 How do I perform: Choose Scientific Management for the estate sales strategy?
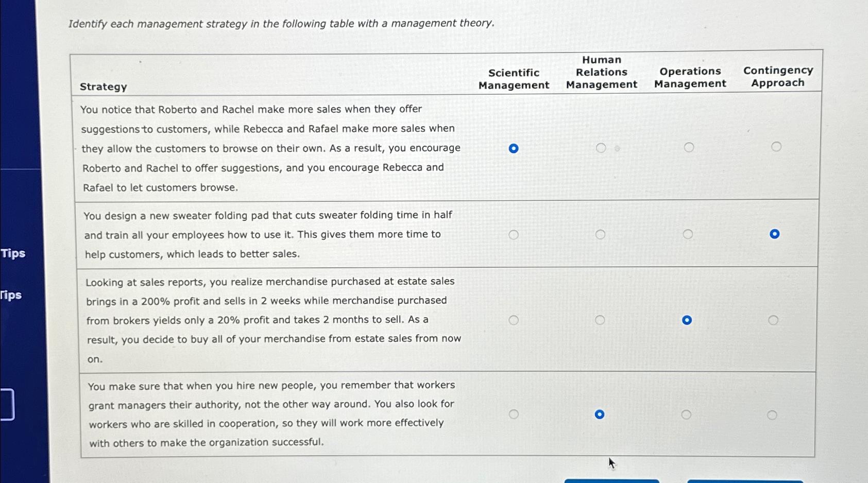[514, 320]
